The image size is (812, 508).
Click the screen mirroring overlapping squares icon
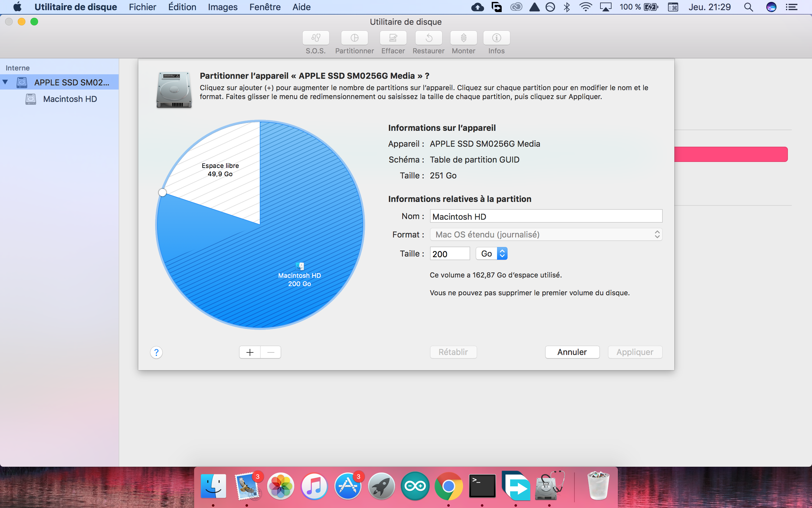click(x=497, y=7)
